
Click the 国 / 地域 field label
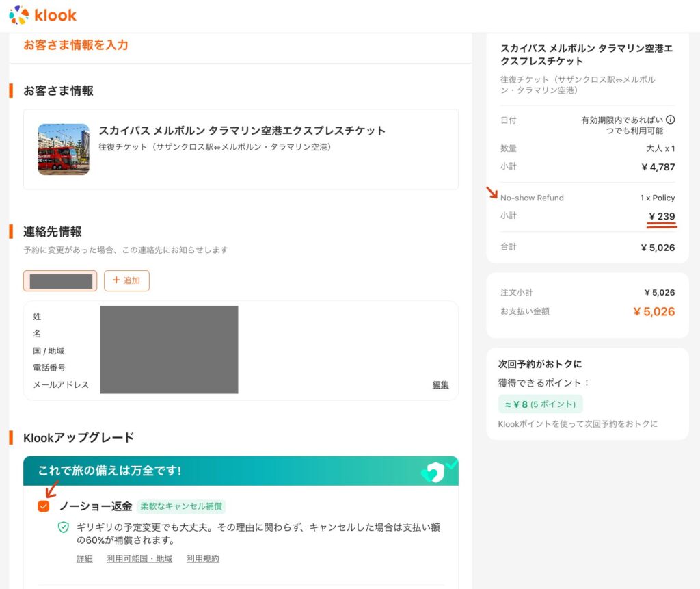point(49,351)
